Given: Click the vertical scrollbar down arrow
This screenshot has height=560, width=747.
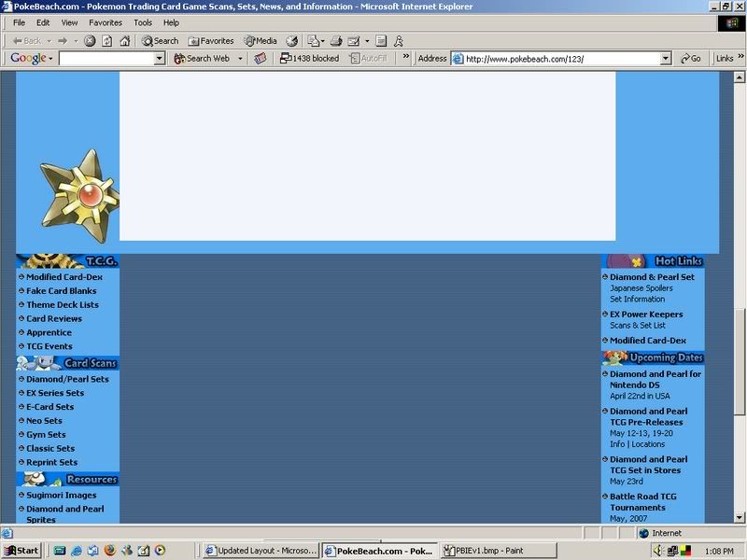Looking at the screenshot, I should 739,517.
